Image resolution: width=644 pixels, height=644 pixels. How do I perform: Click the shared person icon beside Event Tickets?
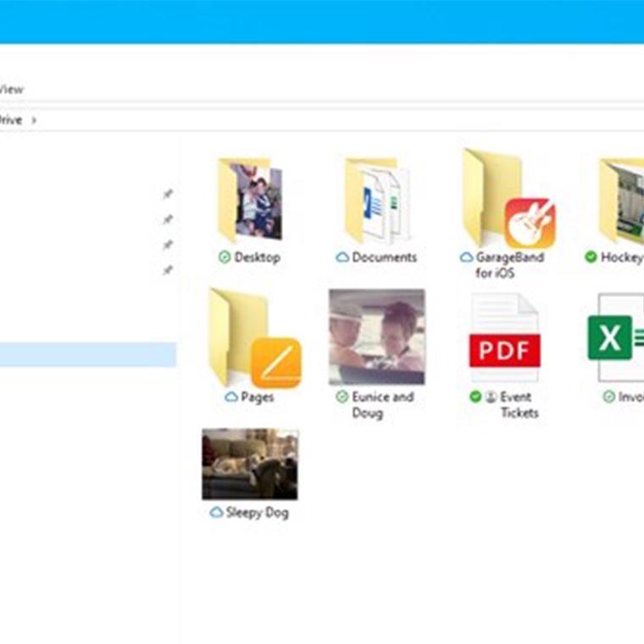tap(491, 397)
